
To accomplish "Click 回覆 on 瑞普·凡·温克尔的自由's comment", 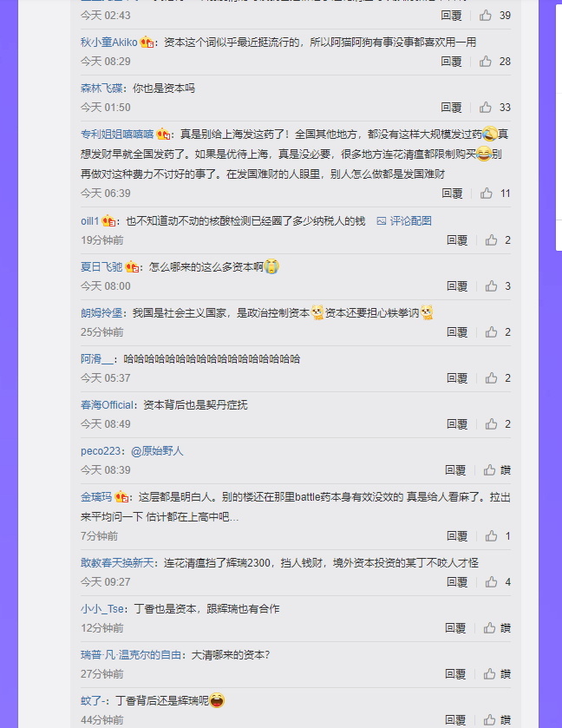I will tap(454, 673).
